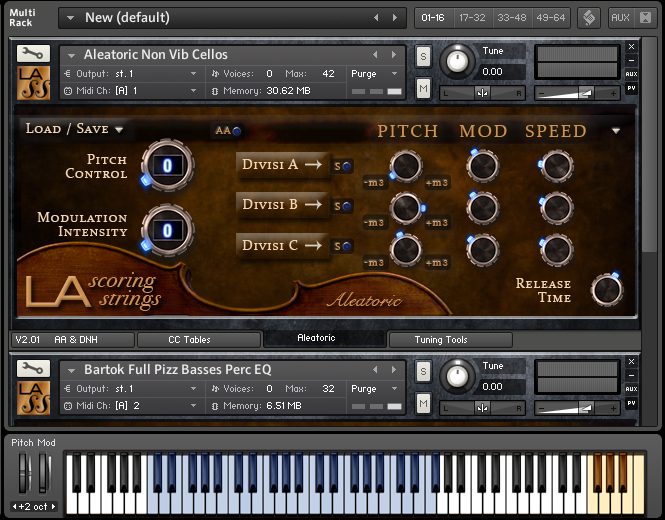Viewport: 665px width, 520px height.
Task: Open Output st. 1 dropdown for Cellos
Action: click(193, 74)
